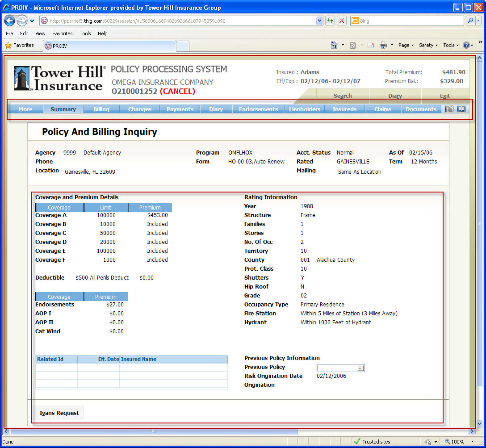Click the open book icon in navigation bar
This screenshot has height=448, width=486.
[461, 109]
